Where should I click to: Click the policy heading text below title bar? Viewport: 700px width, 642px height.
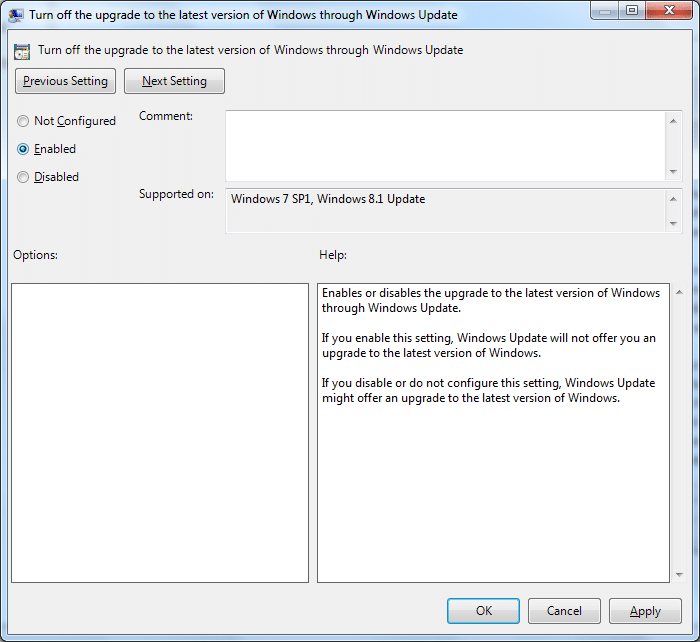click(250, 50)
